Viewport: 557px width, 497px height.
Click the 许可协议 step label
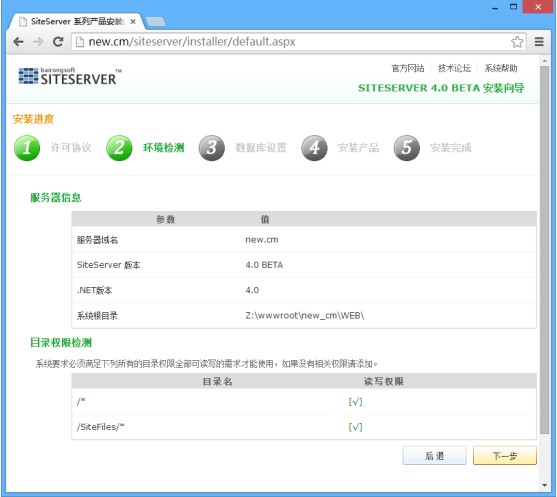pos(71,148)
